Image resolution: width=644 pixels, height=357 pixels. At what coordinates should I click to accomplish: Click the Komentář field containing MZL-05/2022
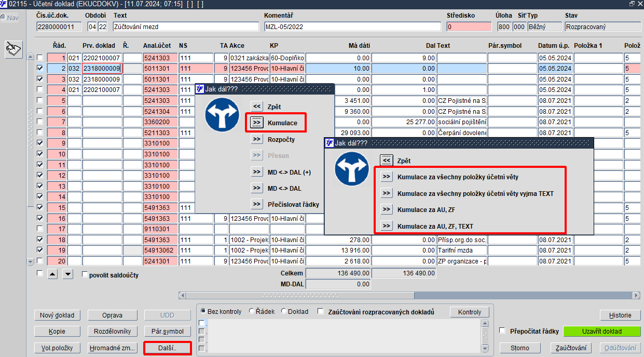pyautogui.click(x=353, y=27)
